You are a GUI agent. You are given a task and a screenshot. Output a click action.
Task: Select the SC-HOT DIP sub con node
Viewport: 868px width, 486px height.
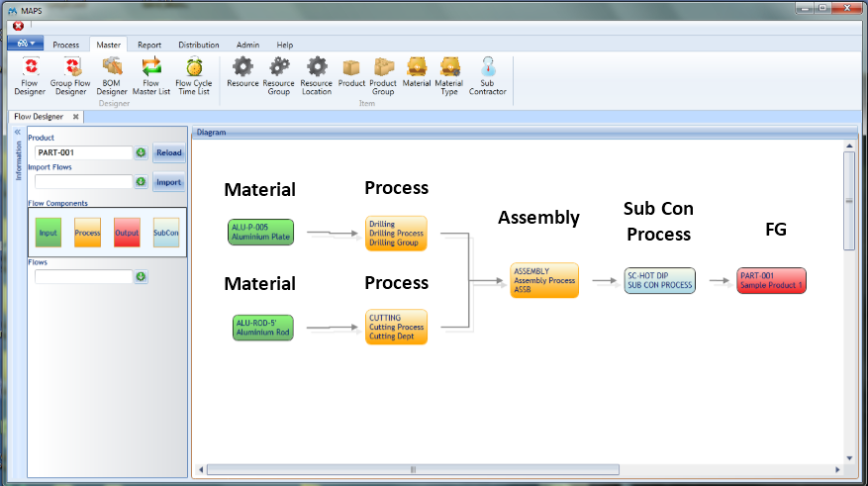point(660,281)
